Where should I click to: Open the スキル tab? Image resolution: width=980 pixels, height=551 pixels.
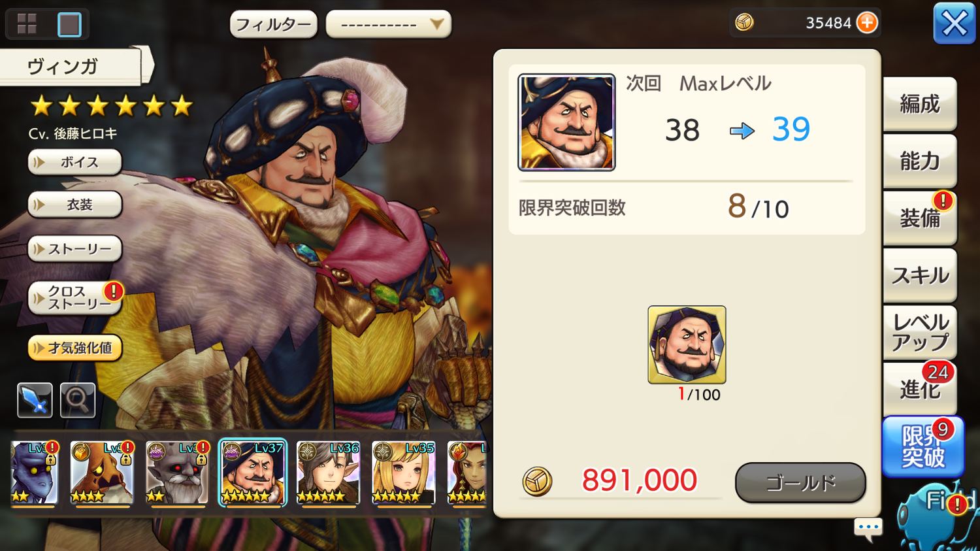tap(920, 275)
